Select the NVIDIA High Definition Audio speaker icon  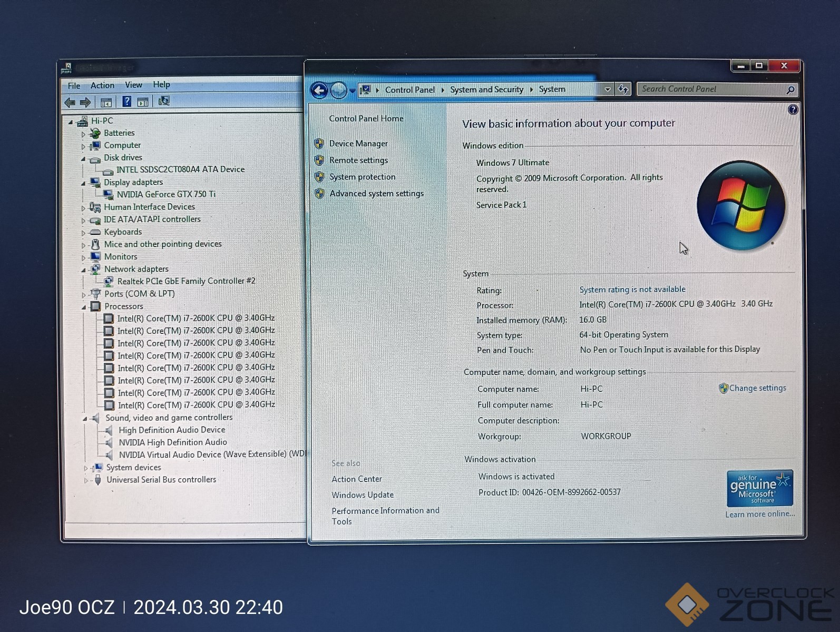pos(108,443)
